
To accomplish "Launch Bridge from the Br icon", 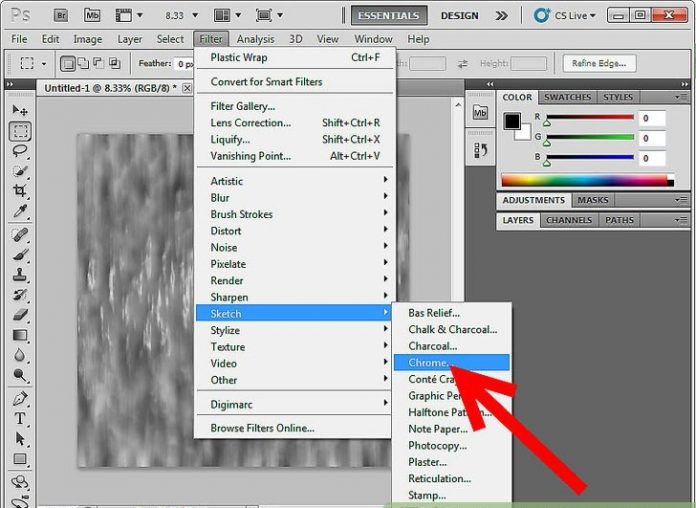I will [60, 15].
